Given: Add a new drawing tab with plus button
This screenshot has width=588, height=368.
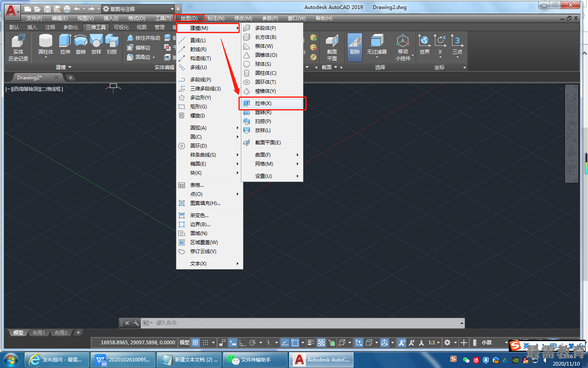Looking at the screenshot, I should 71,78.
